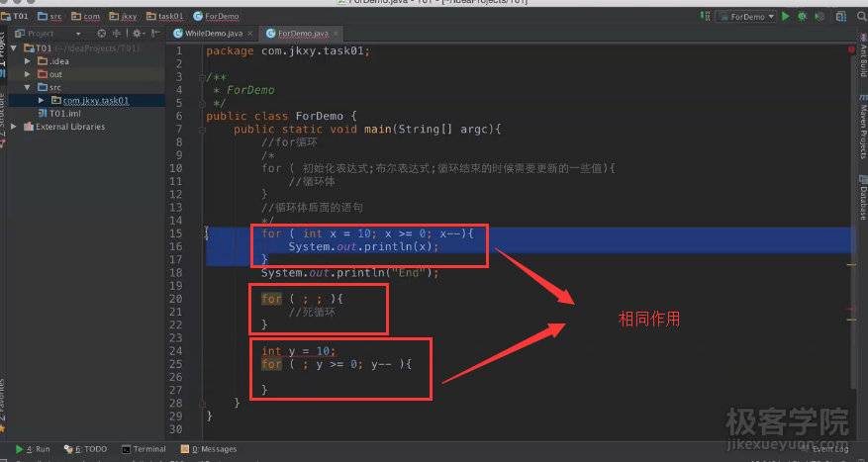Click 'public class ForDemo' declaration
The width and height of the screenshot is (868, 462).
[x=281, y=116]
